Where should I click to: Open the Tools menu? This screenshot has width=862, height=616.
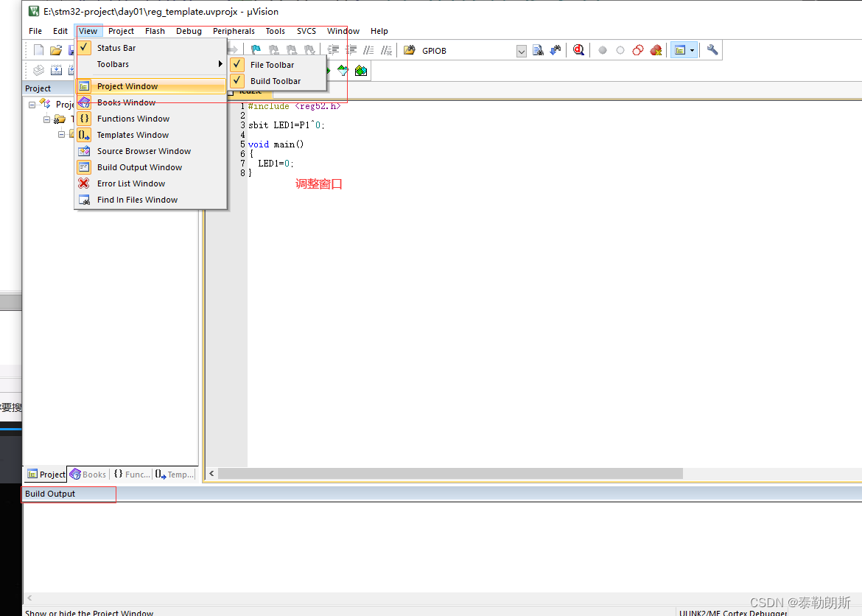276,32
